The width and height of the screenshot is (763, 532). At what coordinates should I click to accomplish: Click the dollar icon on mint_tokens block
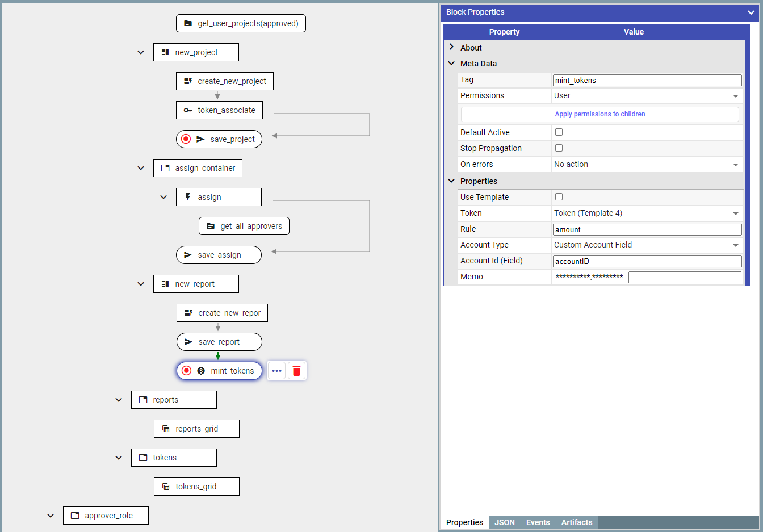click(x=201, y=371)
